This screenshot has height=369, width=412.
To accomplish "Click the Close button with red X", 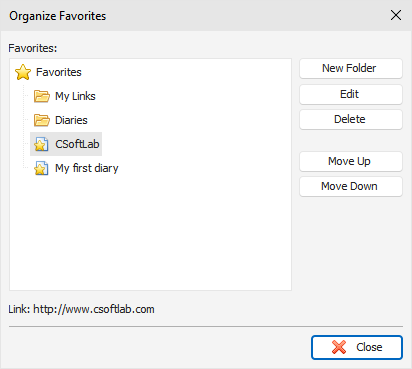I will [357, 347].
